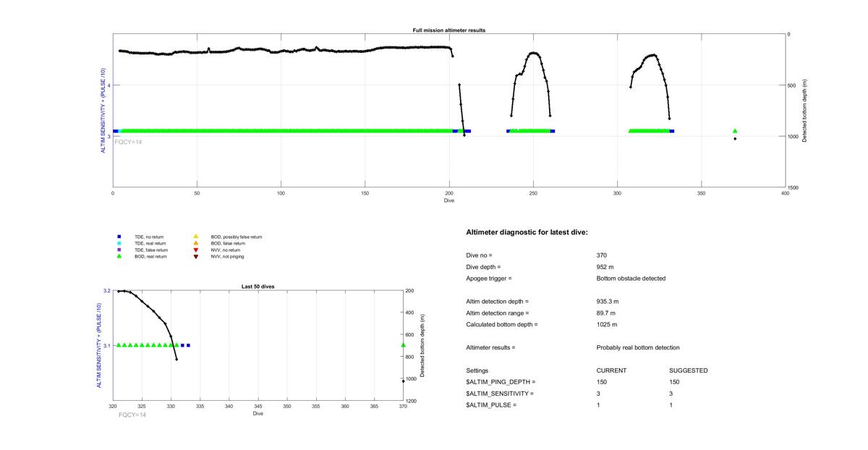Click the 'Dive' x-axis label of Last 50 dives plot
This screenshot has width=868, height=450.
[x=258, y=414]
